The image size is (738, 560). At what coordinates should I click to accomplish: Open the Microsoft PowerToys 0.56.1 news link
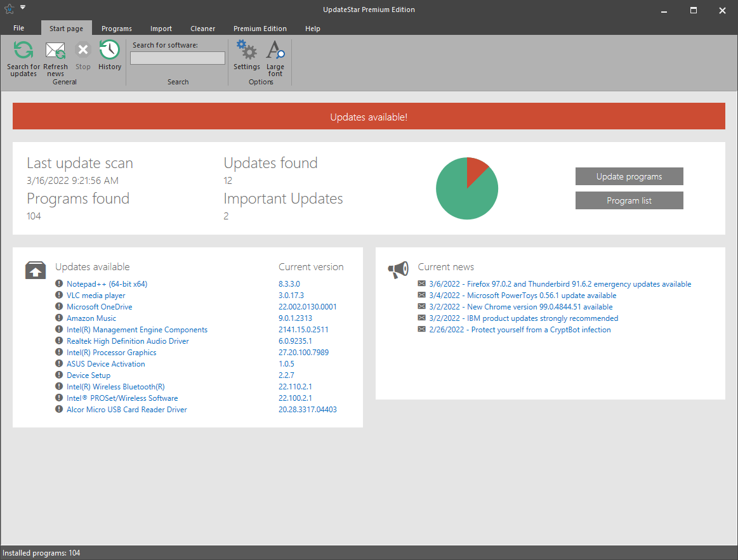click(x=522, y=296)
